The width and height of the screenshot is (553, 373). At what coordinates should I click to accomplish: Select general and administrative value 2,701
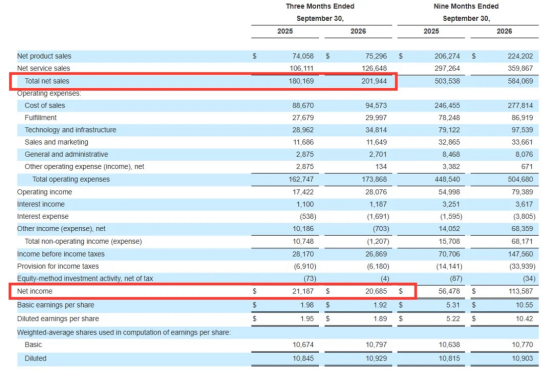click(378, 154)
